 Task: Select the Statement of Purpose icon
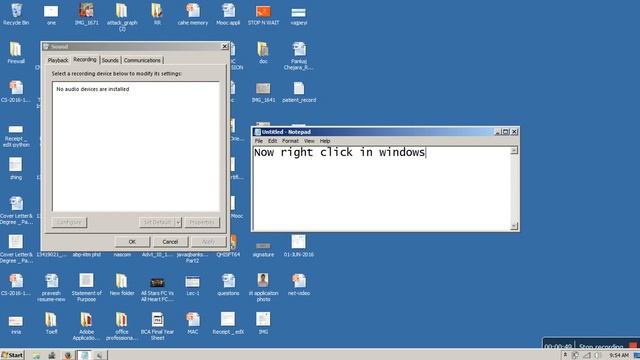87,287
